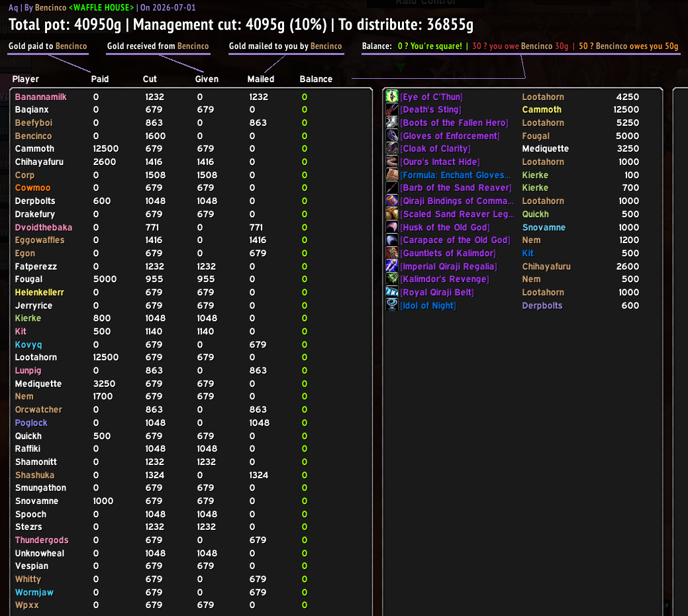The height and width of the screenshot is (616, 688).
Task: Select the Chihayafuru player row name
Action: tap(39, 162)
